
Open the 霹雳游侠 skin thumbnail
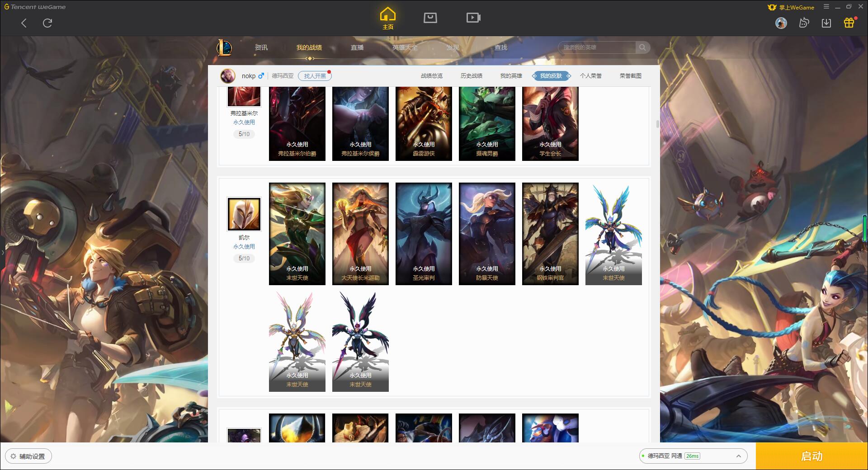[x=424, y=123]
